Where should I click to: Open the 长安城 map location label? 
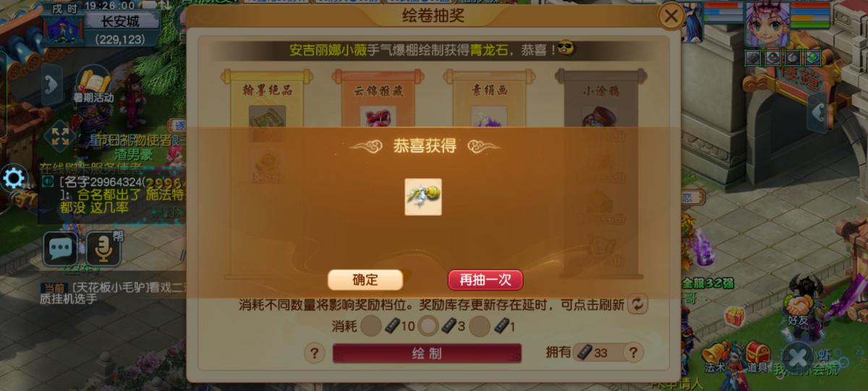[120, 22]
